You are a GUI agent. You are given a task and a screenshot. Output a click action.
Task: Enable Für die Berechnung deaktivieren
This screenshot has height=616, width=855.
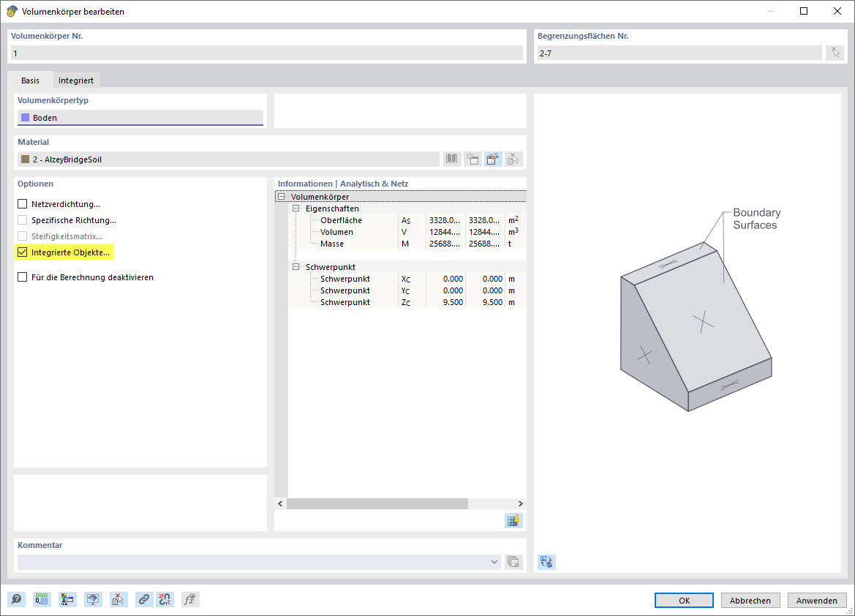(x=21, y=277)
